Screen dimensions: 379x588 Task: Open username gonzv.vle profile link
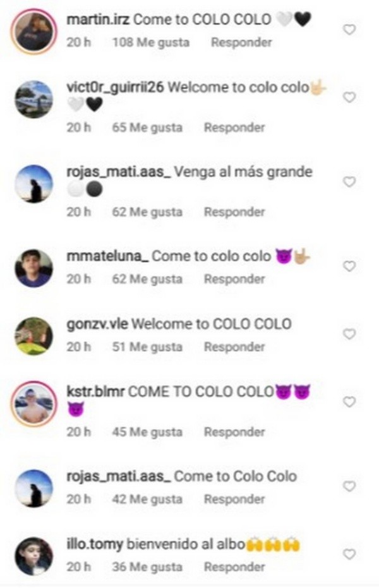[97, 325]
